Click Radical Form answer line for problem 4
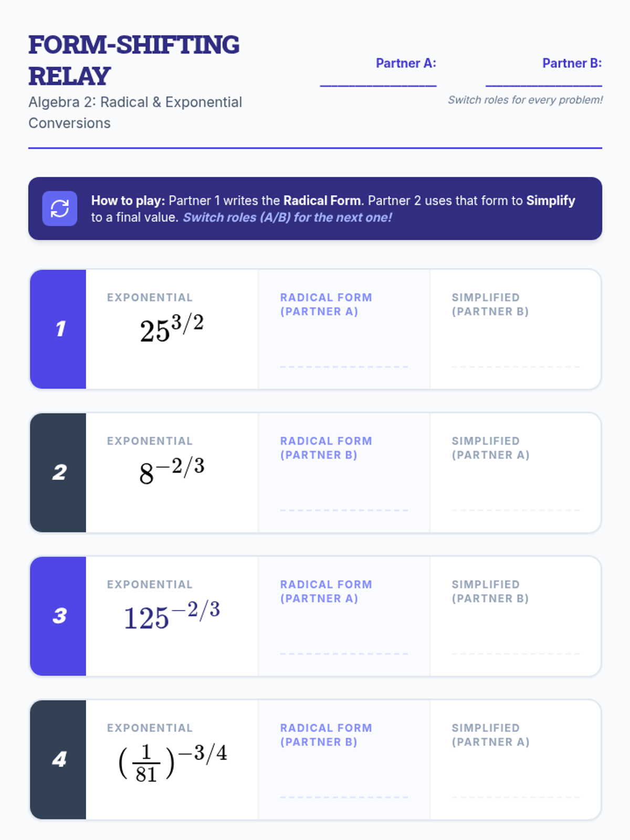 344,796
